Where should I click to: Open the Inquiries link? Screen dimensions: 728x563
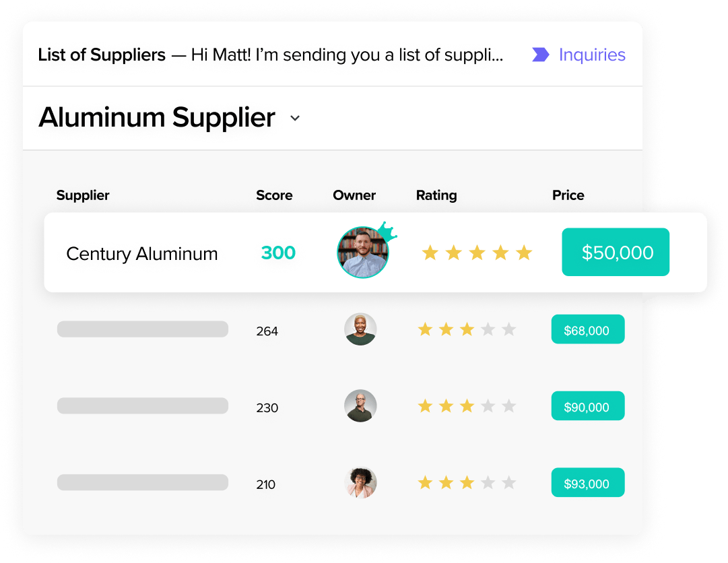[592, 55]
